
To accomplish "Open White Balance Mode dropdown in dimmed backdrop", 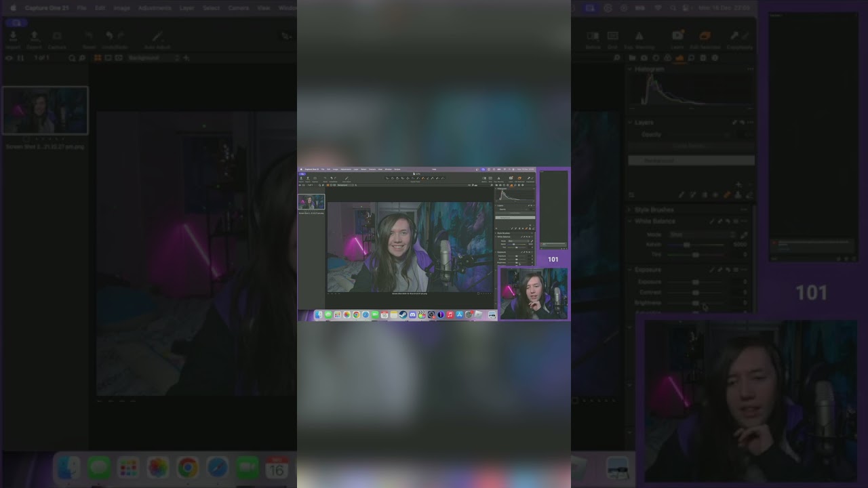I will [703, 235].
